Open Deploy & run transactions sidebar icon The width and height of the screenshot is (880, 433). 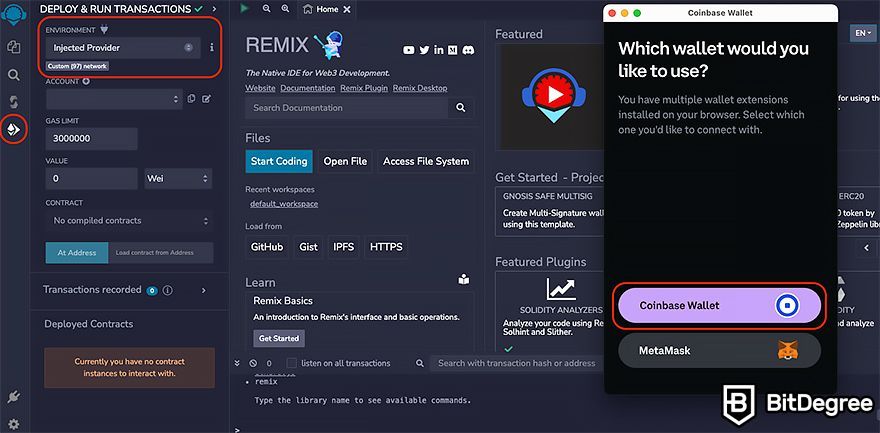pos(13,130)
